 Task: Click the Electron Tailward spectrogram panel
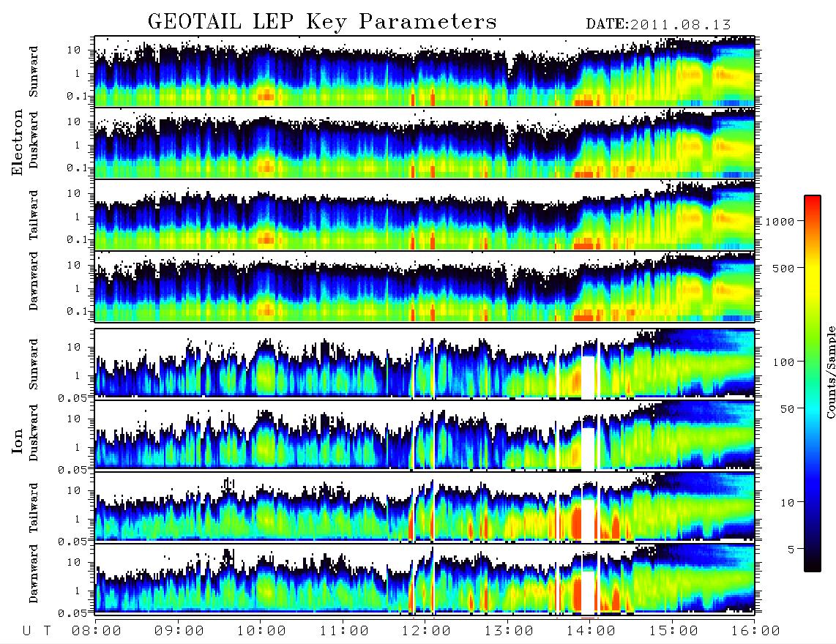(425, 215)
